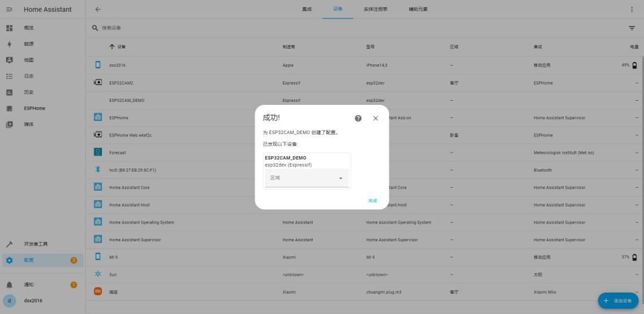Open the 区域 area dropdown in dialog
Screen dimensions: 644x314
[307, 178]
